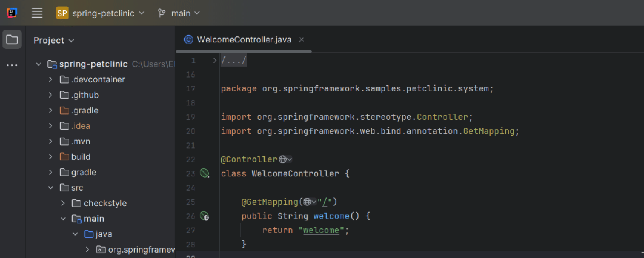Viewport: 644px width, 258px height.
Task: Click the main module folder icon
Action: tap(76, 219)
